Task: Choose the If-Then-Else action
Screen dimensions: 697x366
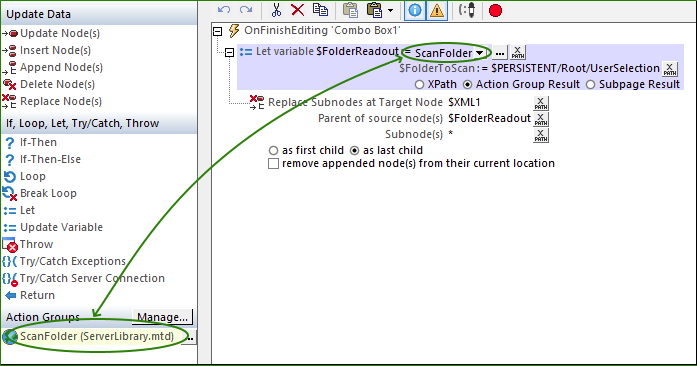Action: pos(50,159)
